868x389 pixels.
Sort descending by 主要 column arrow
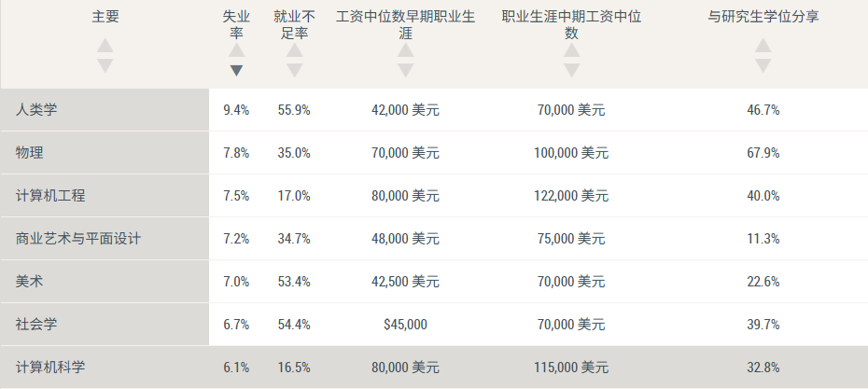click(x=105, y=65)
